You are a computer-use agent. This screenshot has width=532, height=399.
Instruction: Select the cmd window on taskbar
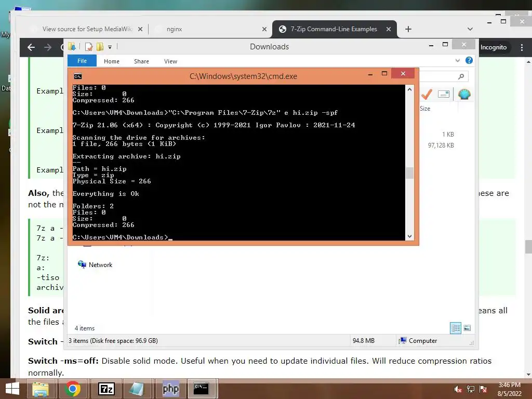coord(202,389)
